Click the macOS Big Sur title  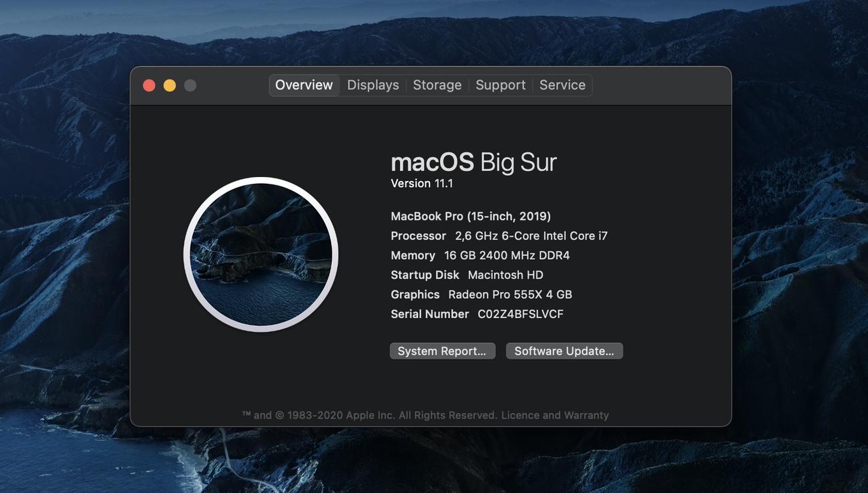point(473,162)
